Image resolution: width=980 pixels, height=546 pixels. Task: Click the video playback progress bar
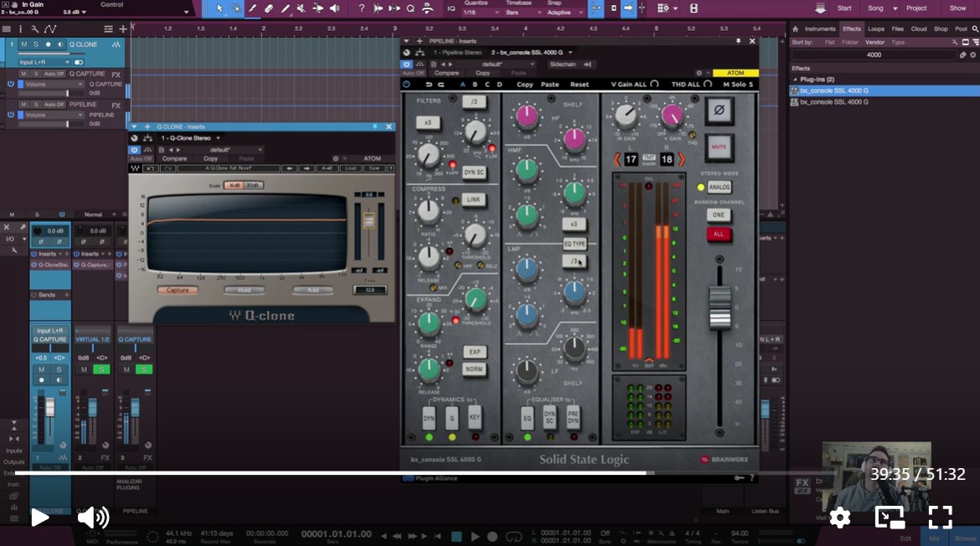pyautogui.click(x=419, y=473)
